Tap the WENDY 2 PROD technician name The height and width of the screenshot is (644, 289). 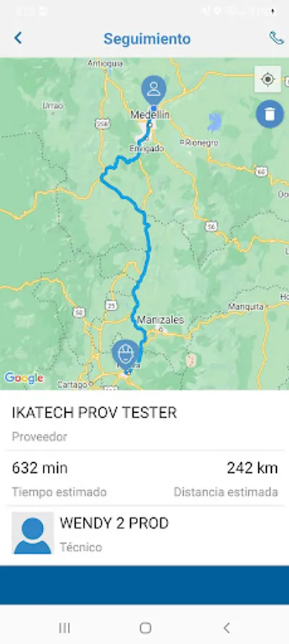(114, 523)
